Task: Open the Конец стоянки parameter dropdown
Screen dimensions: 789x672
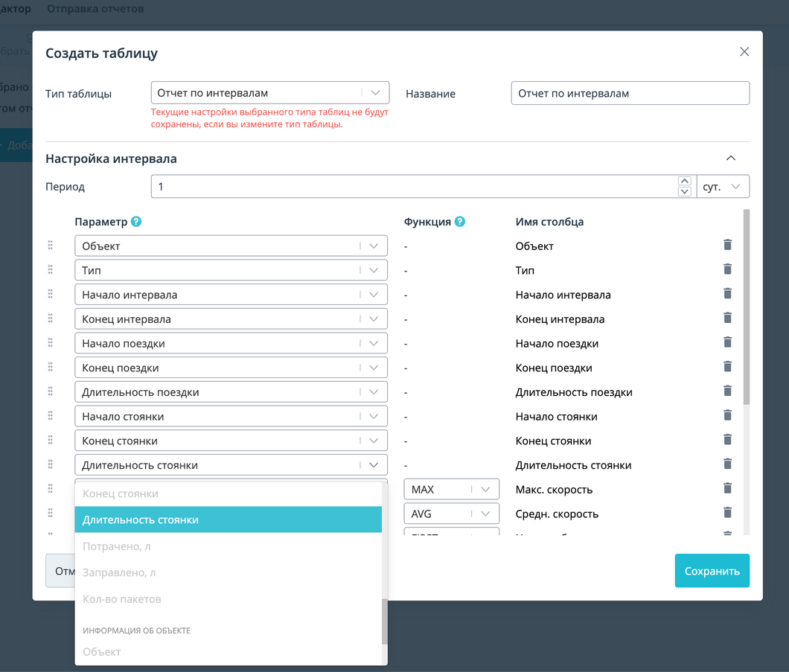Action: coord(231,441)
